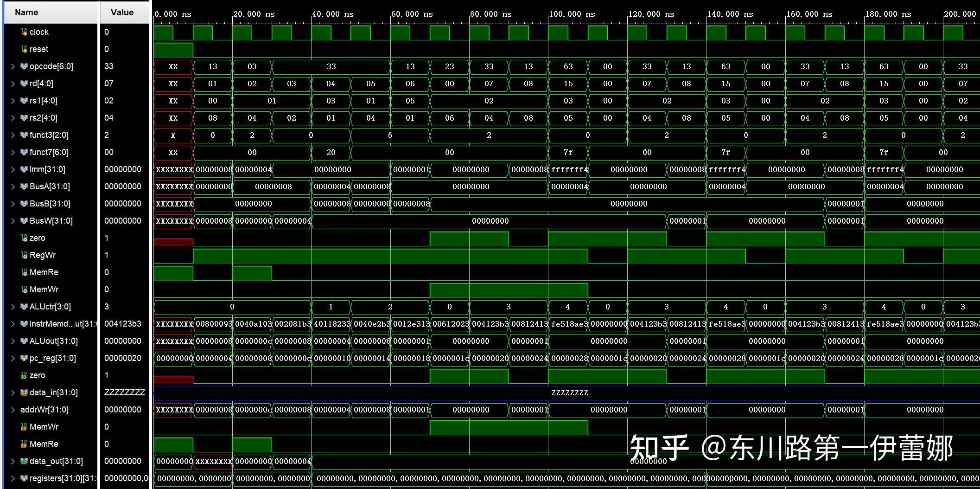This screenshot has height=489, width=980.
Task: Expand the opcode[6:0] bus
Action: 13,66
